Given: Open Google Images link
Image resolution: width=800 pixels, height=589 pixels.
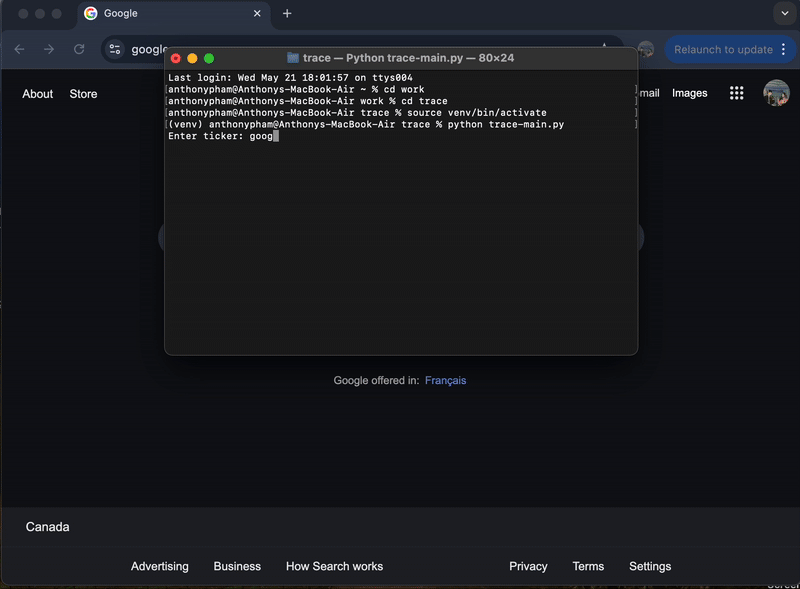Looking at the screenshot, I should (689, 93).
